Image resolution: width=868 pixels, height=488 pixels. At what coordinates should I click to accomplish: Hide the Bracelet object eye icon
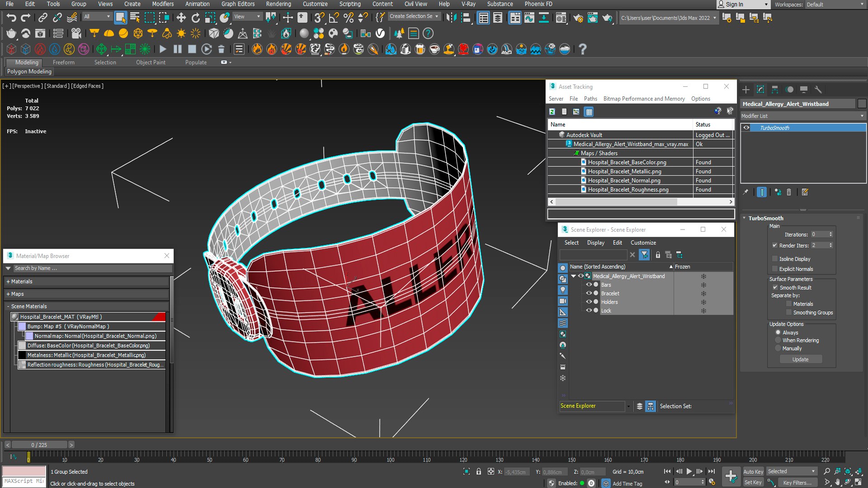pos(589,293)
